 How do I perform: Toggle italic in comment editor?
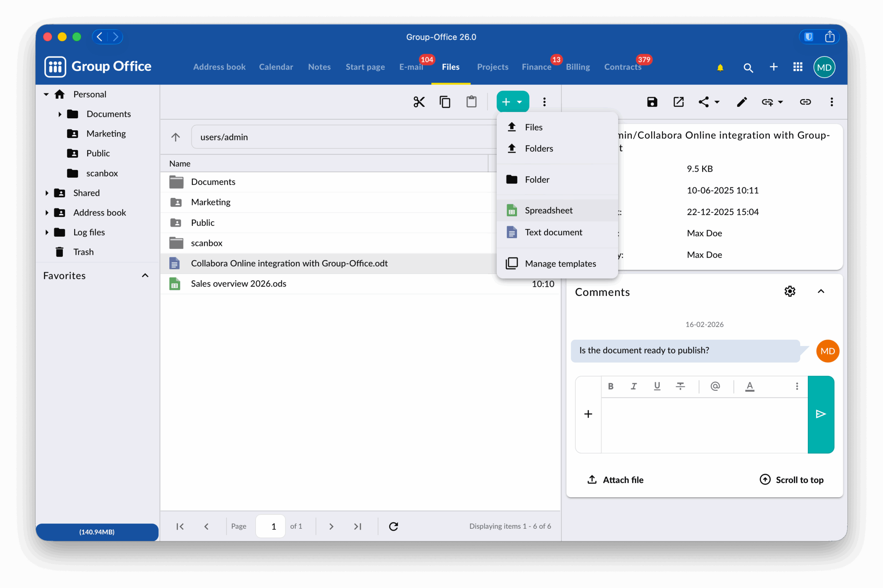tap(634, 386)
